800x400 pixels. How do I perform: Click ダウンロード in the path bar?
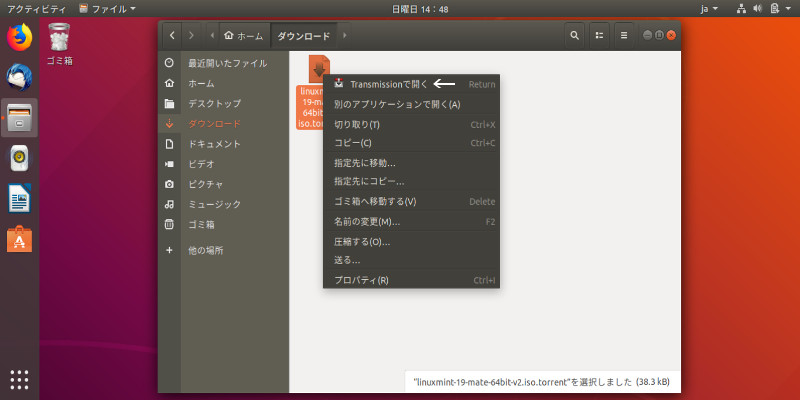pos(304,36)
